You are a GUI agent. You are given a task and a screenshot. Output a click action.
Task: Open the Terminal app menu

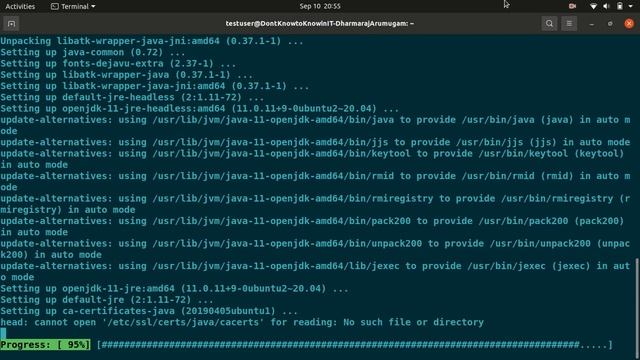click(73, 6)
